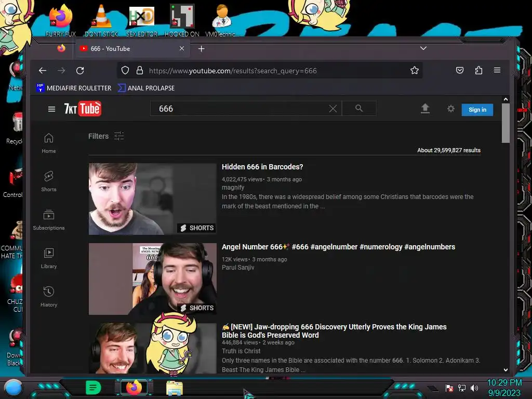The width and height of the screenshot is (532, 399).
Task: Open the YouTube settings gear icon
Action: (450, 109)
